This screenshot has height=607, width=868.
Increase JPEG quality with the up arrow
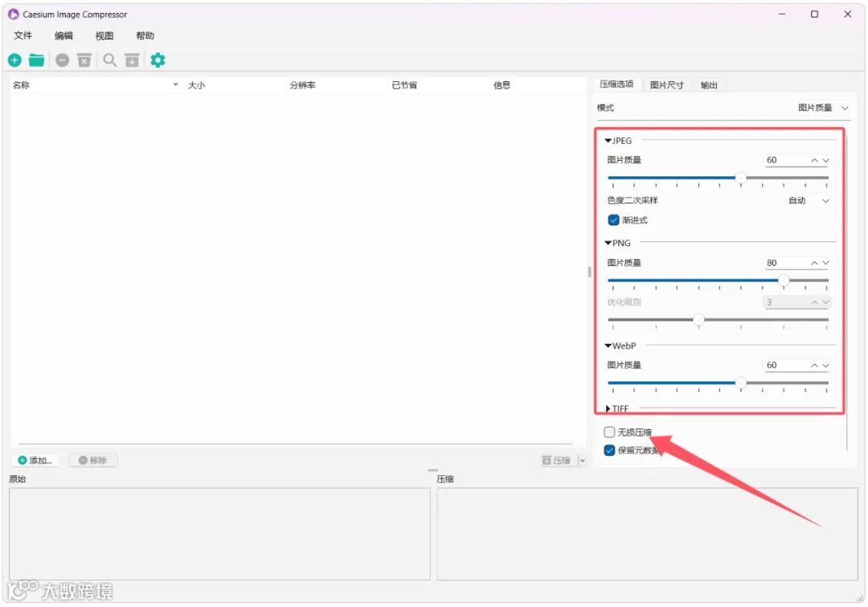click(x=814, y=160)
